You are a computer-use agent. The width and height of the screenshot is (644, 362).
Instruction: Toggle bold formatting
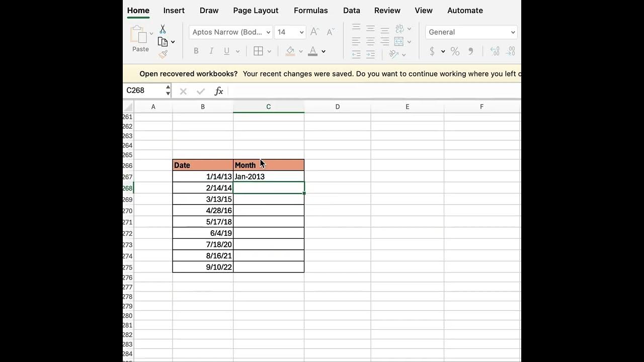coord(196,51)
